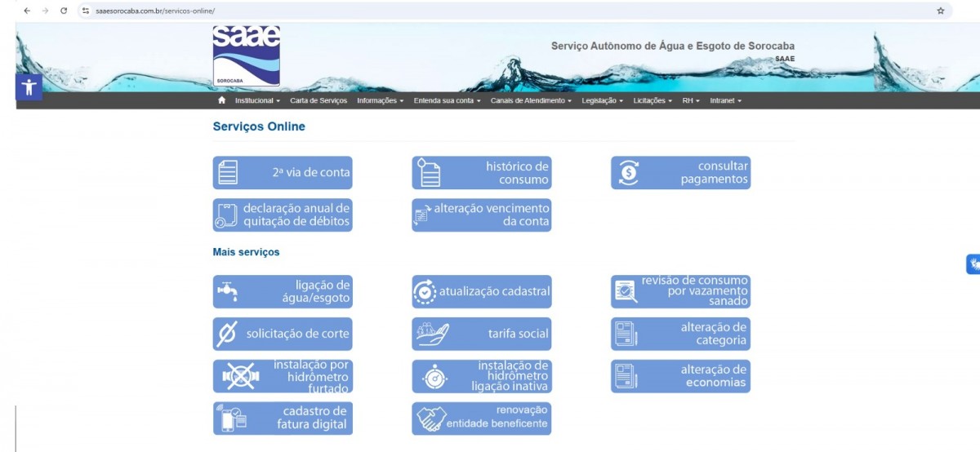Bookmark this page with the star icon
Screen dimensions: 980x452
940,11
